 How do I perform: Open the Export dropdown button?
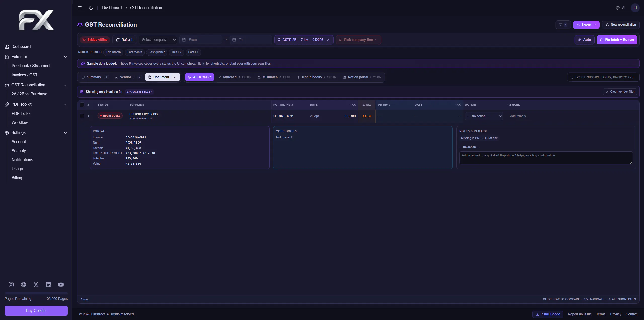[x=586, y=25]
